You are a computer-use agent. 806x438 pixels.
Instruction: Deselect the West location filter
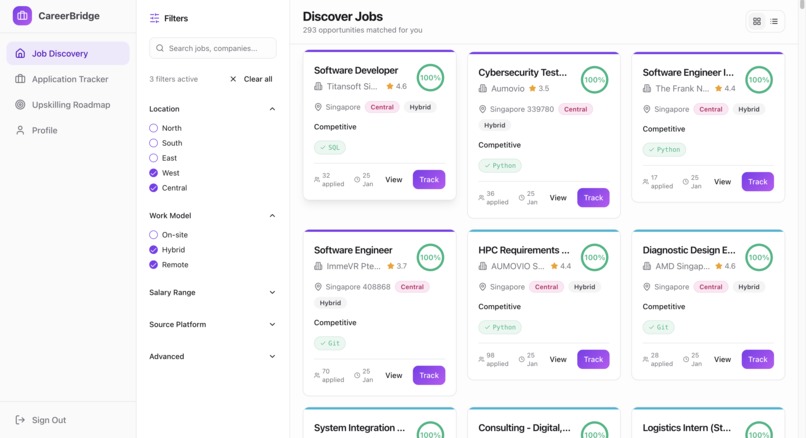(x=153, y=173)
